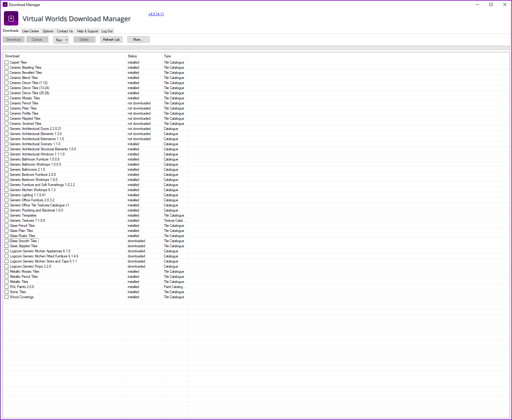Open the Options tab
The image size is (512, 420).
(48, 31)
